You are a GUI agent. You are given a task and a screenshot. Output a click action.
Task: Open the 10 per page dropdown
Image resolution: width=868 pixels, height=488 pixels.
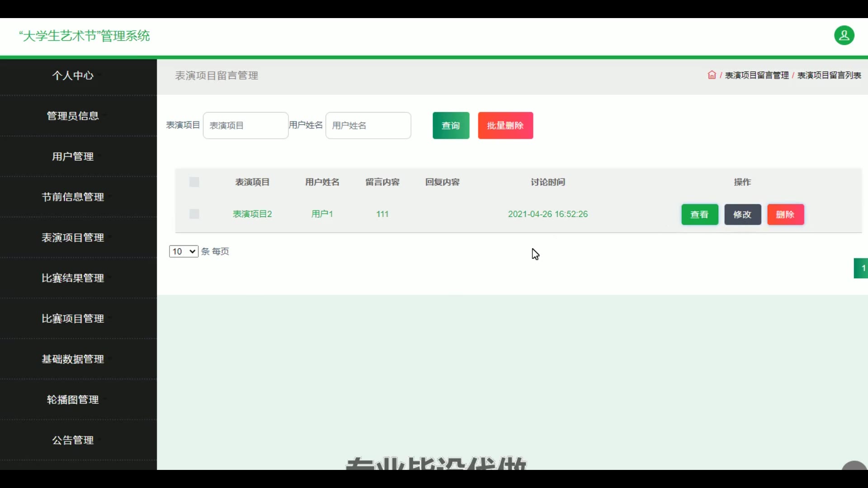pos(184,251)
